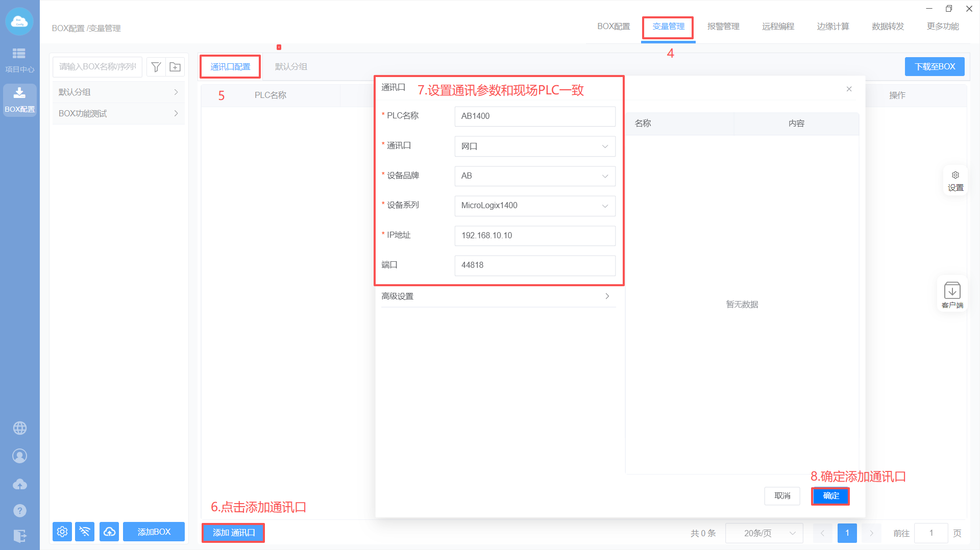Click the add group folder icon
The height and width of the screenshot is (550, 980).
(175, 67)
